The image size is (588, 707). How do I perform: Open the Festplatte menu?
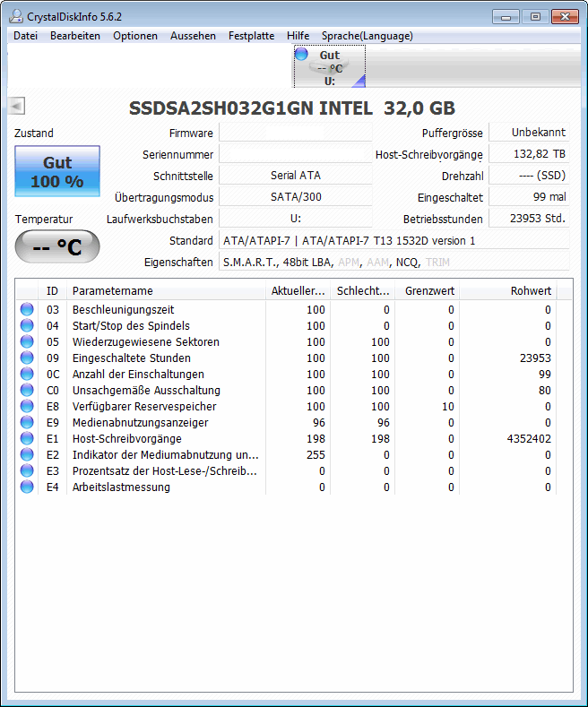(251, 36)
